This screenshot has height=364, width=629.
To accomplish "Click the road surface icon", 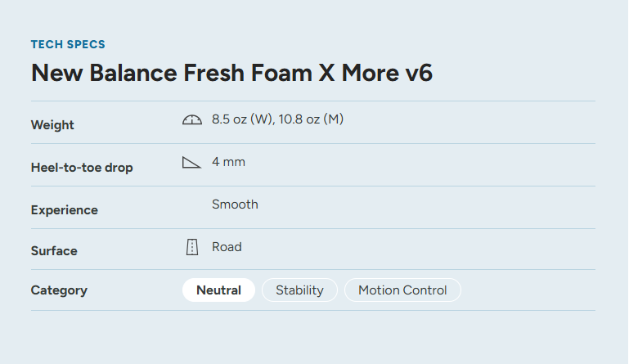I will (x=192, y=247).
